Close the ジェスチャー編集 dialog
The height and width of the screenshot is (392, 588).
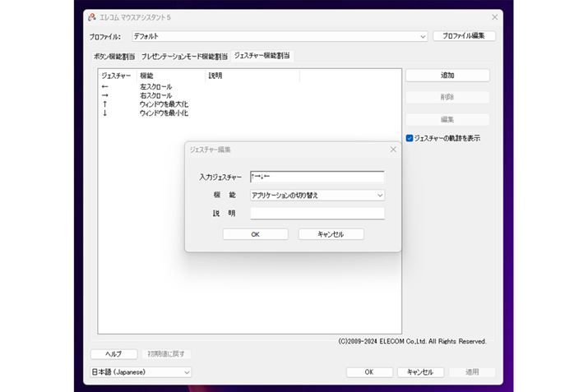393,150
